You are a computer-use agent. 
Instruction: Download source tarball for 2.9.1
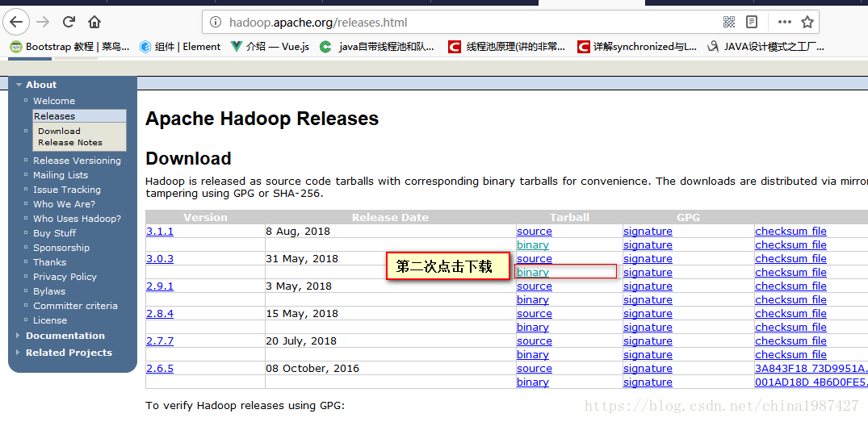point(535,286)
